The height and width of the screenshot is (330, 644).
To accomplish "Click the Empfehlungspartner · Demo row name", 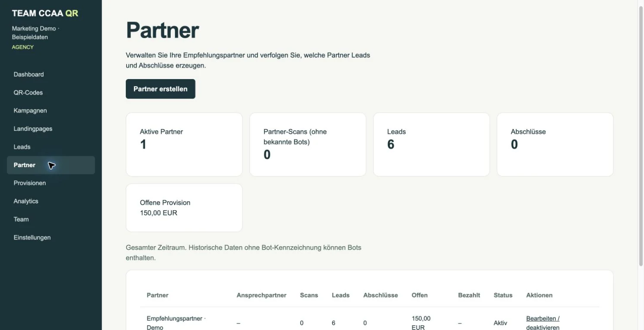I will tap(176, 323).
